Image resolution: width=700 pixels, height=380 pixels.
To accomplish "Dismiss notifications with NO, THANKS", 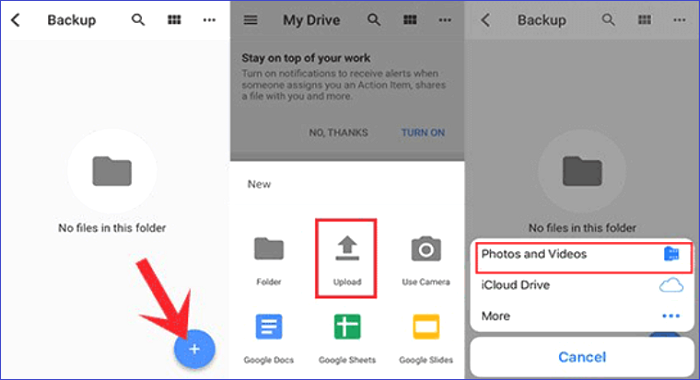I will (x=338, y=133).
